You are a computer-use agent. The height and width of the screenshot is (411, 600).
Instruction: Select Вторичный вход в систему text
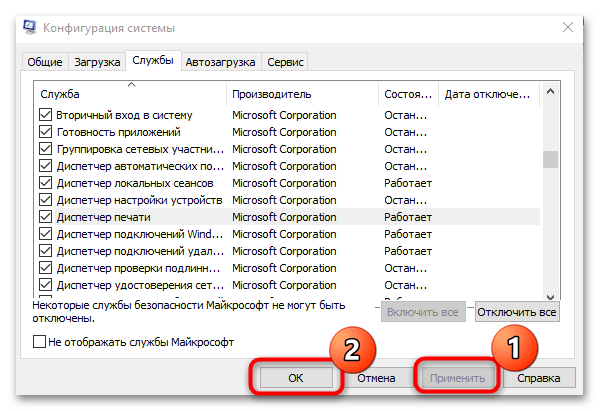click(x=124, y=115)
